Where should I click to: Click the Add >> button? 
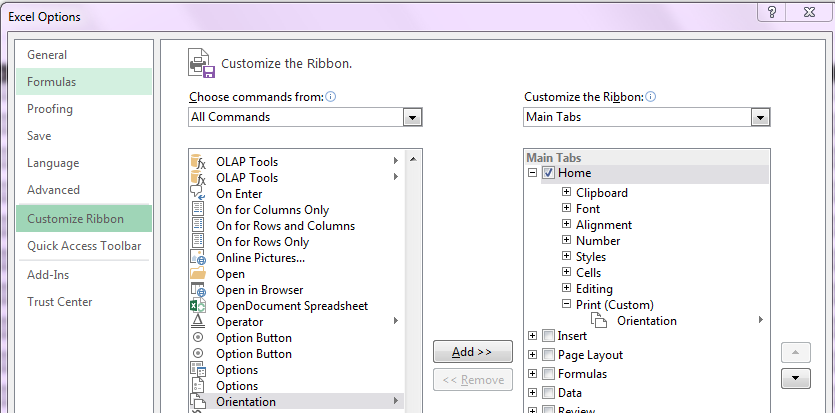(x=473, y=352)
